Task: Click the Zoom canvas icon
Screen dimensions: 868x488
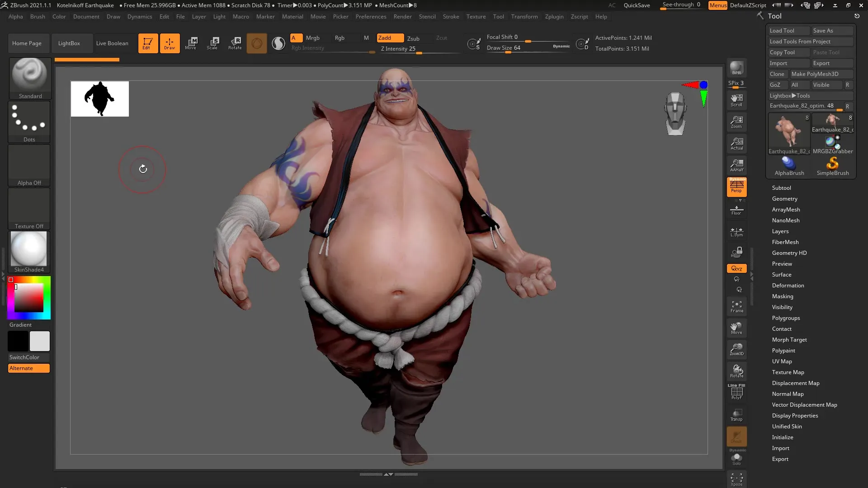Action: pyautogui.click(x=736, y=122)
